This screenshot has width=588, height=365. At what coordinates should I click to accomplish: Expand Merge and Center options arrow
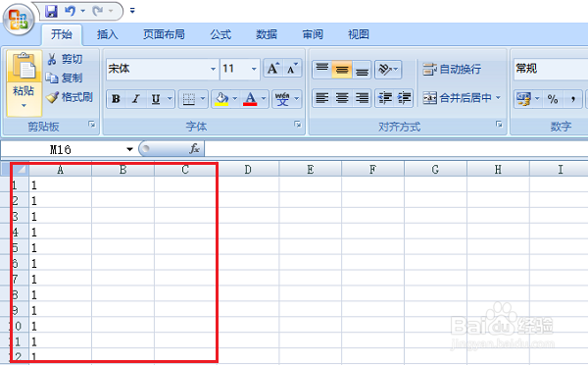pos(498,98)
